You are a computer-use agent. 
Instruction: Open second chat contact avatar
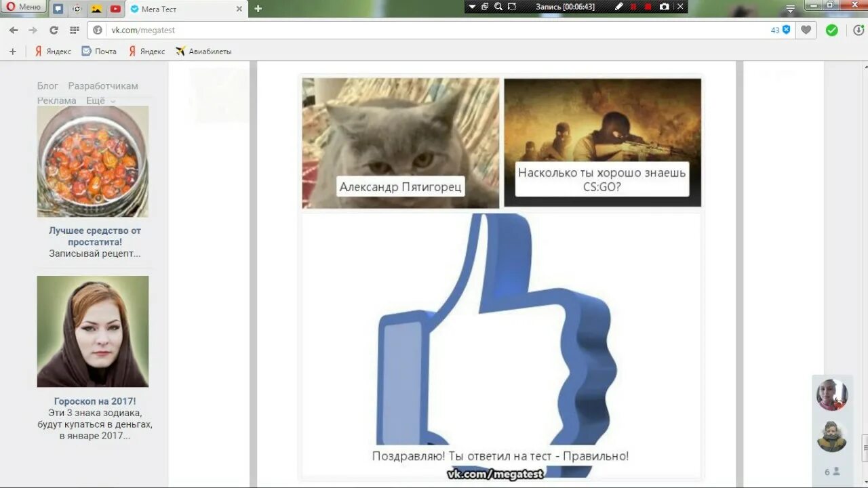831,436
